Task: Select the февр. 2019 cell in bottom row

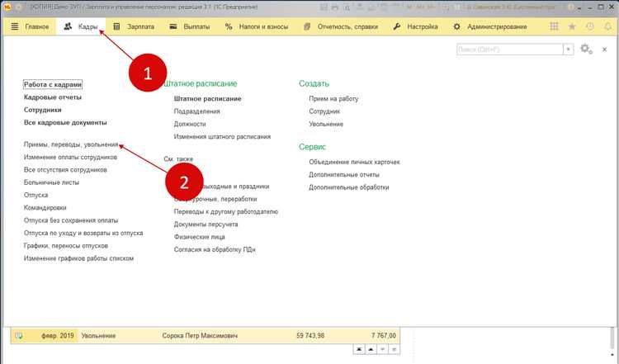Action: coord(58,336)
